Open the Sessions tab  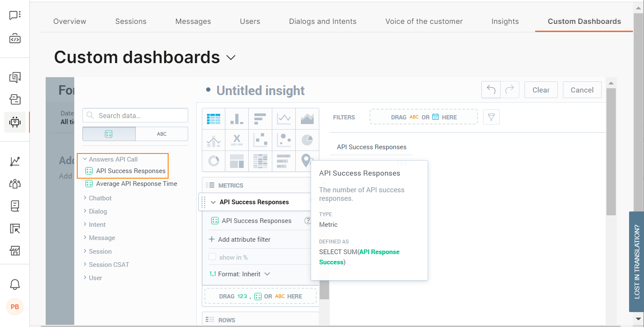point(131,21)
